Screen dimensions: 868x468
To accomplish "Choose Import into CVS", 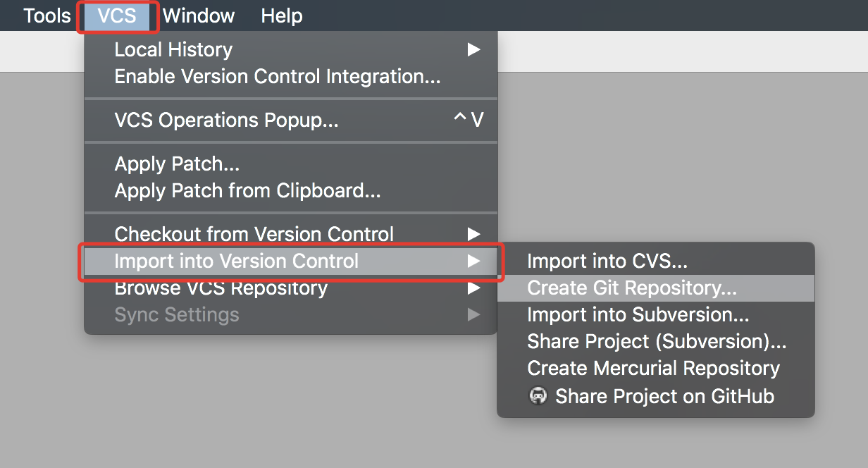I will coord(656,261).
